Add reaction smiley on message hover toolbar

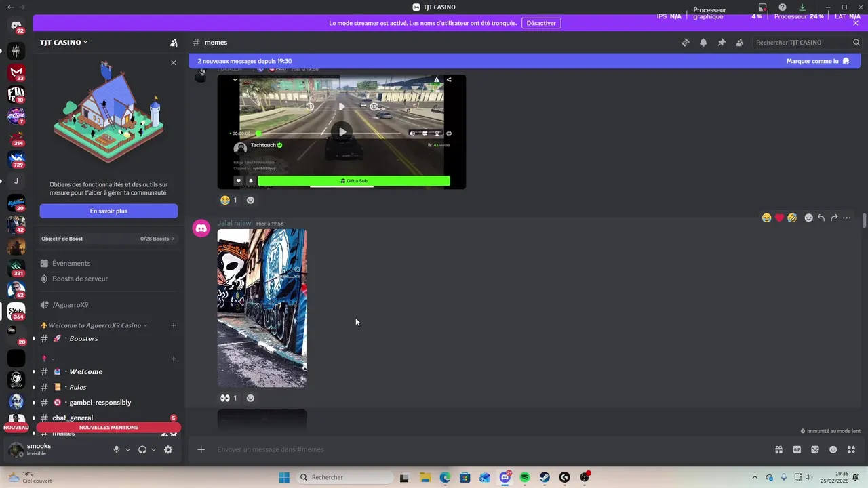point(808,218)
